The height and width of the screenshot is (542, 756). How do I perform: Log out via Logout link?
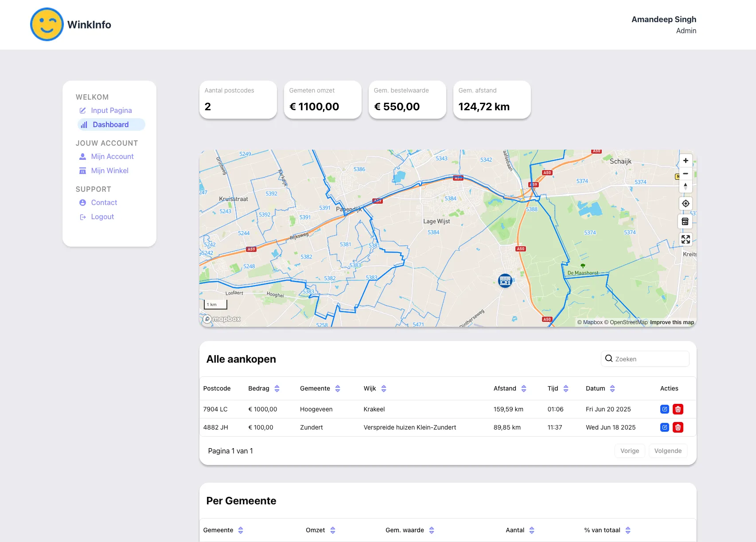102,217
